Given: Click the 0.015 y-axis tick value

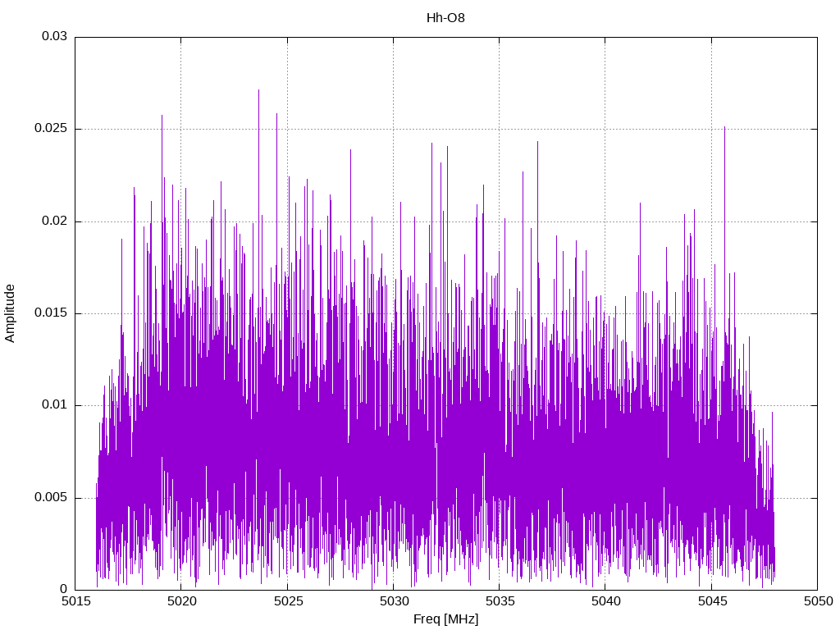Looking at the screenshot, I should coord(51,313).
